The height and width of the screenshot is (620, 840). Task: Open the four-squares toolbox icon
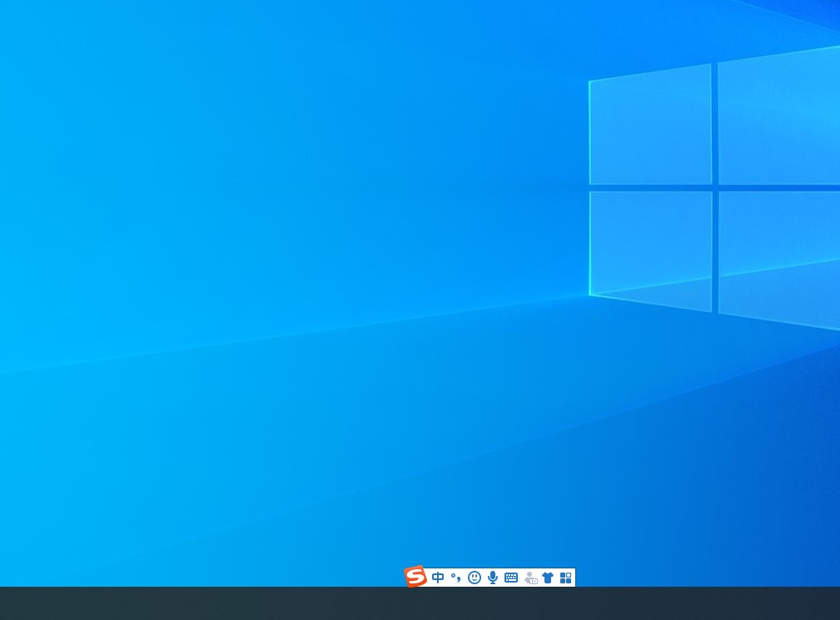pyautogui.click(x=566, y=578)
